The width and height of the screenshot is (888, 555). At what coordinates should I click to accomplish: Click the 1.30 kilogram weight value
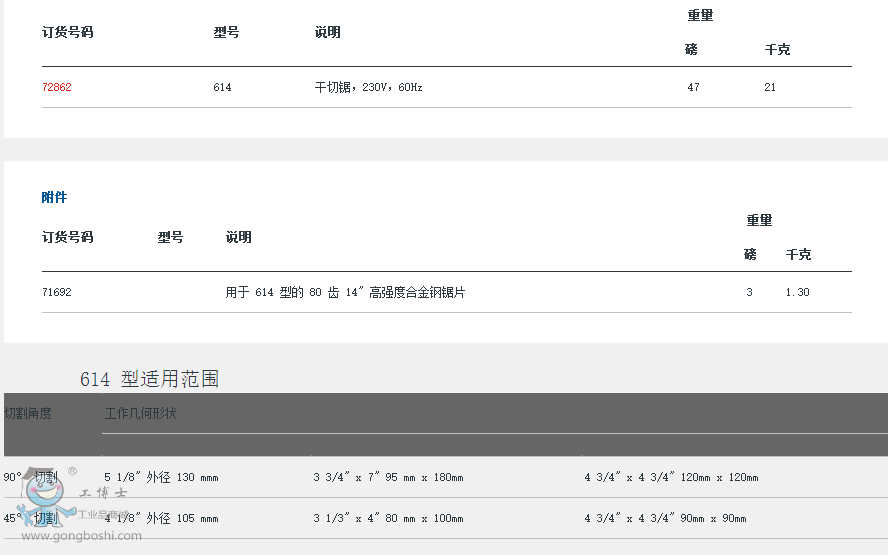tap(797, 293)
